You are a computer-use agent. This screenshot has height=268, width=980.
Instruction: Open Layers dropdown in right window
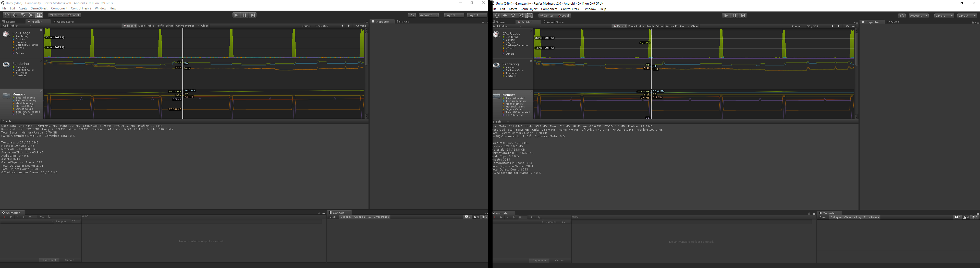[x=944, y=16]
